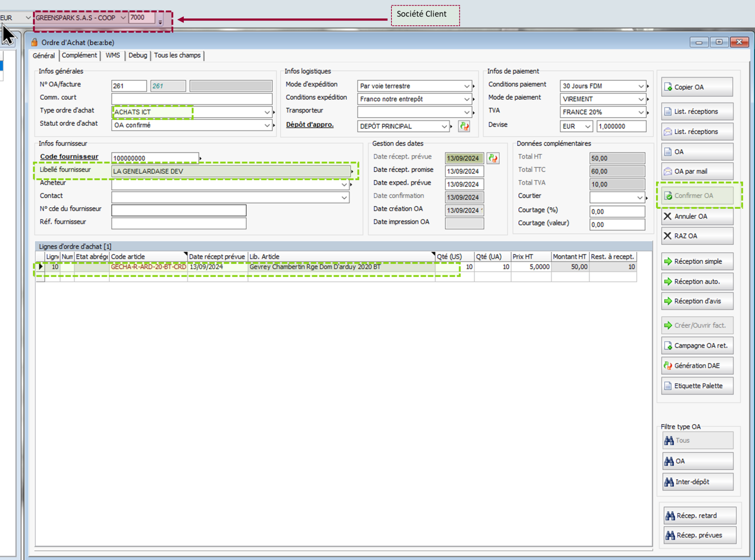755x560 pixels.
Task: Click refresh icon next to Dépôt d'appro
Action: click(x=464, y=126)
